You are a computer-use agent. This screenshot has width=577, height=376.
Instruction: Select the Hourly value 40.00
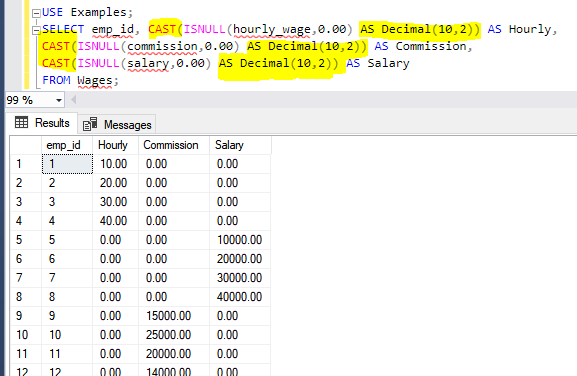[116, 221]
